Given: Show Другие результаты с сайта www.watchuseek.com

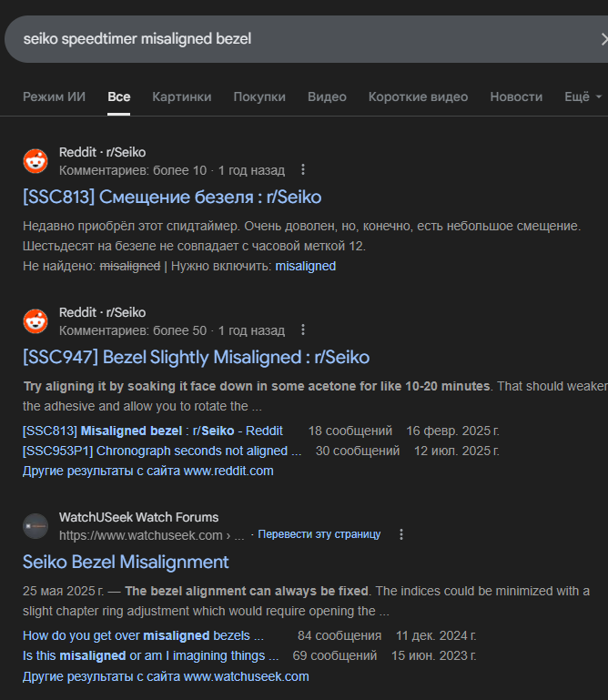Looking at the screenshot, I should click(x=166, y=676).
